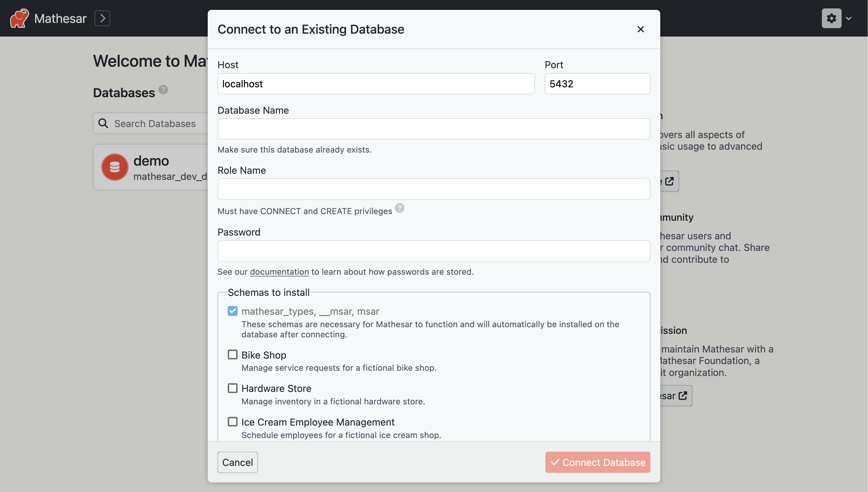Click the Databases help question icon
868x492 pixels.
click(x=163, y=90)
